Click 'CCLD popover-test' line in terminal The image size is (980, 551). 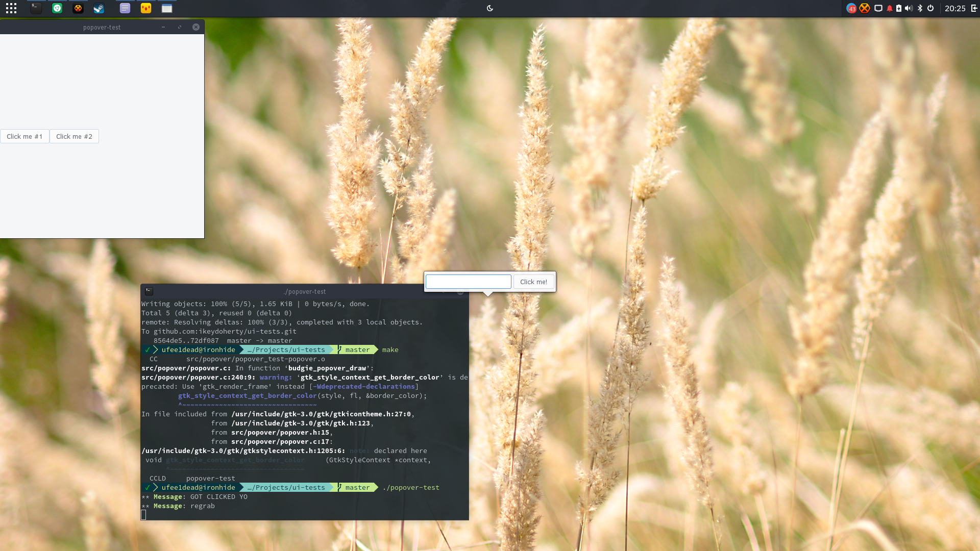(192, 479)
